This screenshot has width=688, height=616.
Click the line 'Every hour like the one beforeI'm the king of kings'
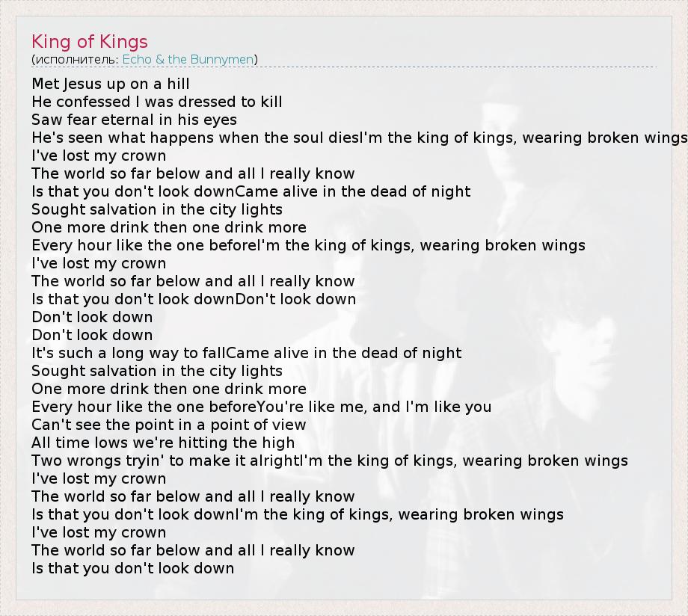pos(308,245)
